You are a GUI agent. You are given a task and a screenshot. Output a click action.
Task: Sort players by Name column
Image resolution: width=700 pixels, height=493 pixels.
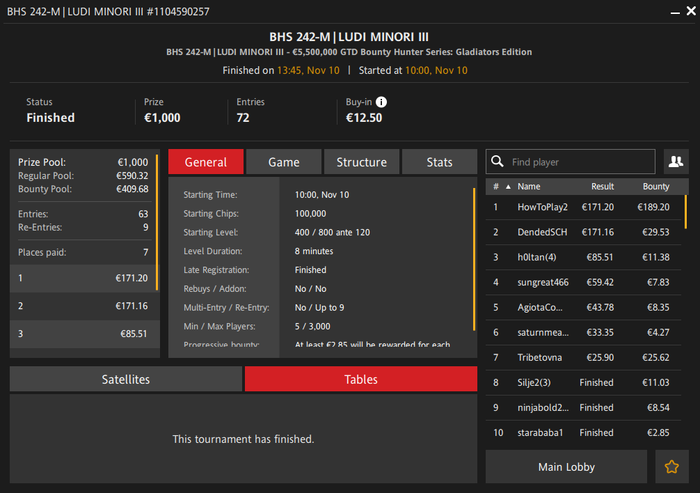[x=529, y=187]
